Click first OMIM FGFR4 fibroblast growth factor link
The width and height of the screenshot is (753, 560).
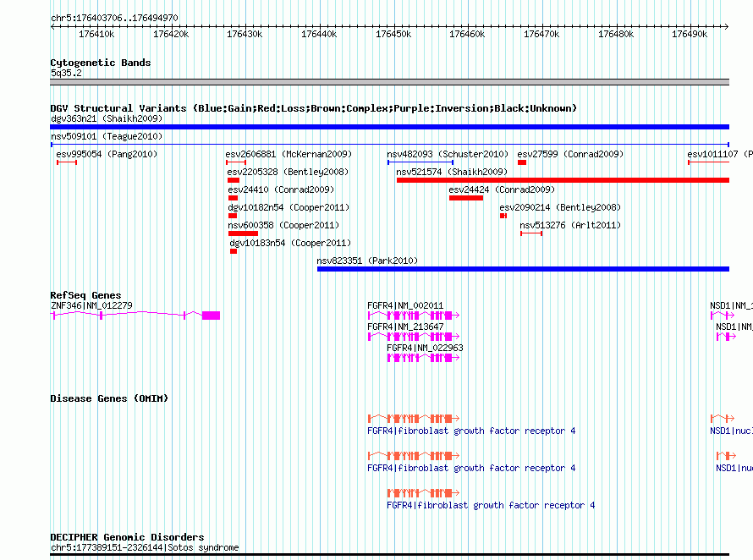[x=471, y=431]
